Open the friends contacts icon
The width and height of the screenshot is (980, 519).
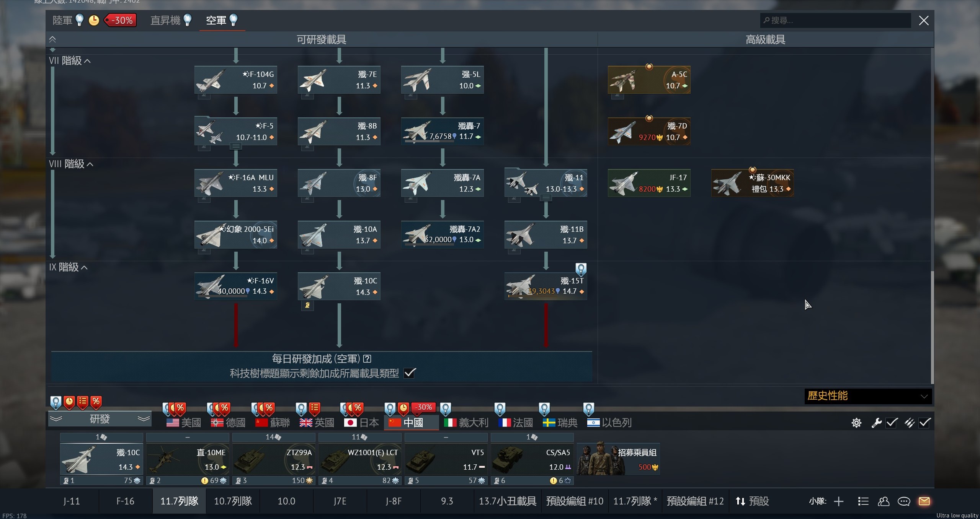tap(884, 501)
